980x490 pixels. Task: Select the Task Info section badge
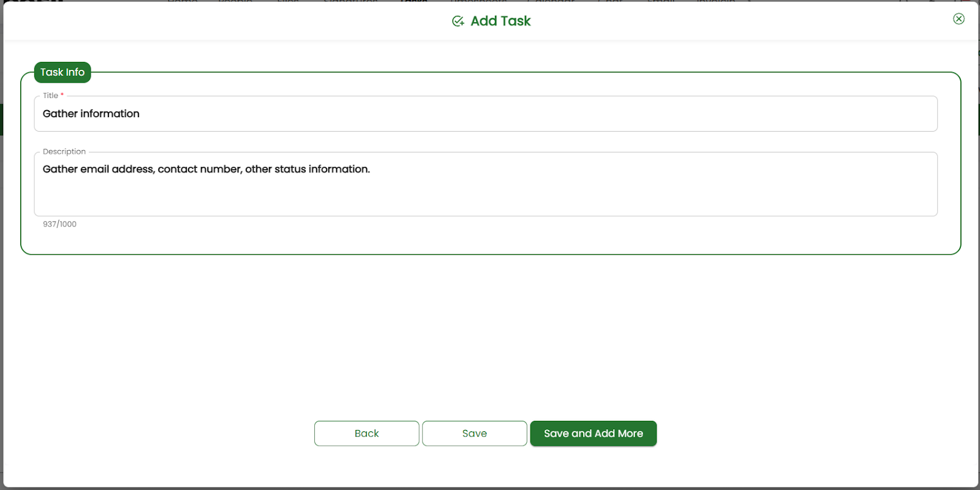62,72
